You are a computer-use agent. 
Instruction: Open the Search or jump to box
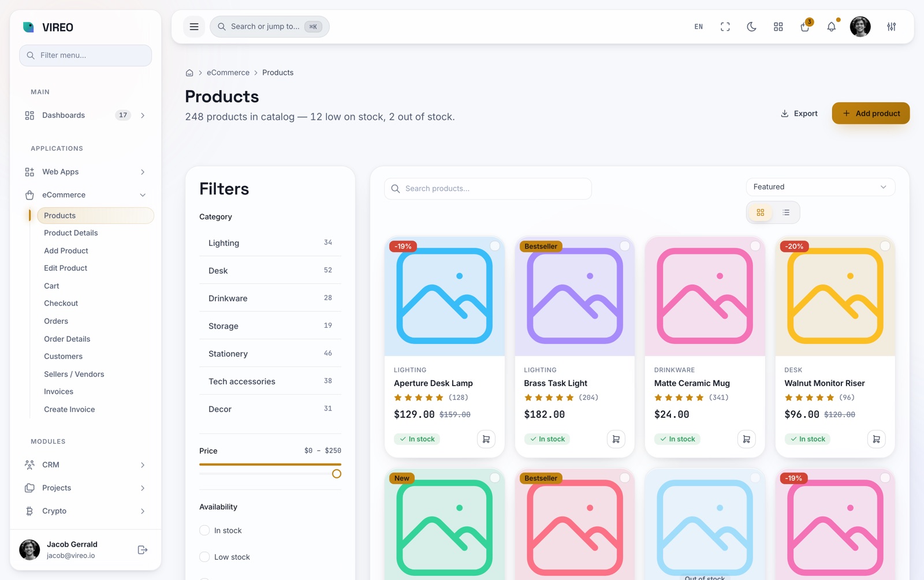[270, 27]
